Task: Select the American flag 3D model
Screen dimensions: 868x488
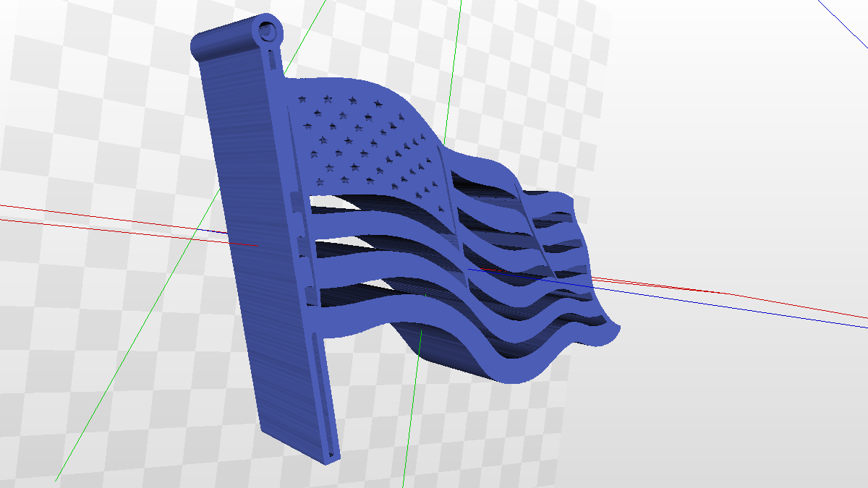Action: 434,217
